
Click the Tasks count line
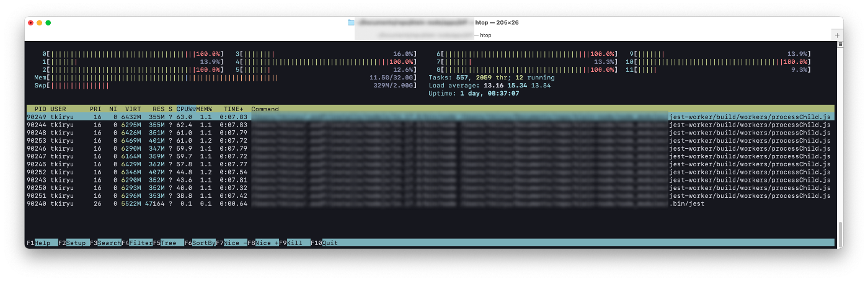click(492, 78)
